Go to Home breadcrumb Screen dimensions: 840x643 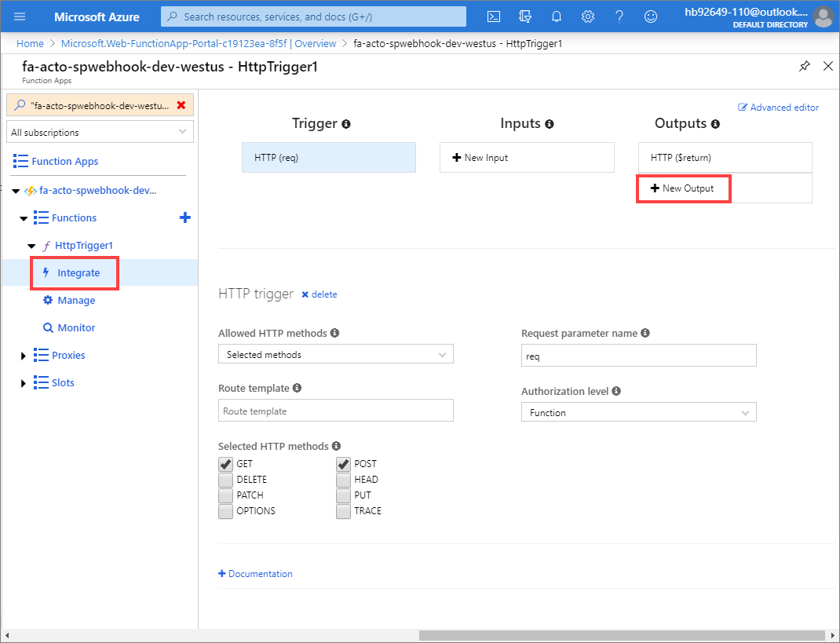(x=30, y=43)
